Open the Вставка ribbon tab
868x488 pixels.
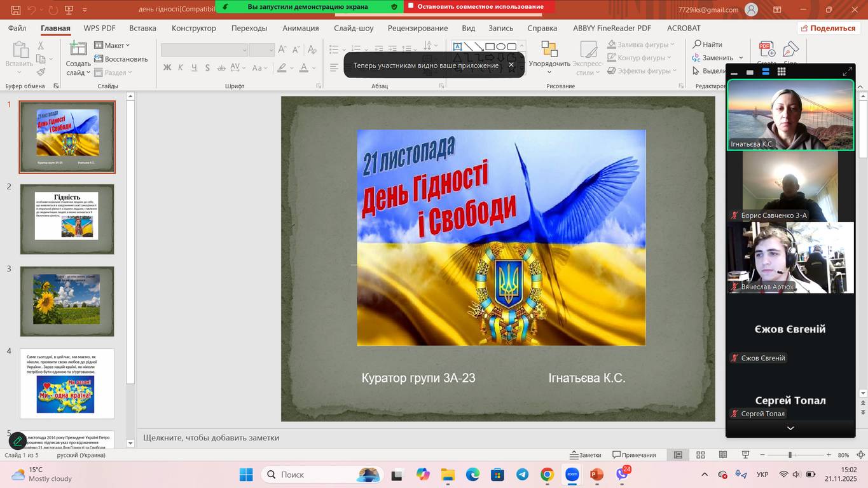pyautogui.click(x=142, y=28)
